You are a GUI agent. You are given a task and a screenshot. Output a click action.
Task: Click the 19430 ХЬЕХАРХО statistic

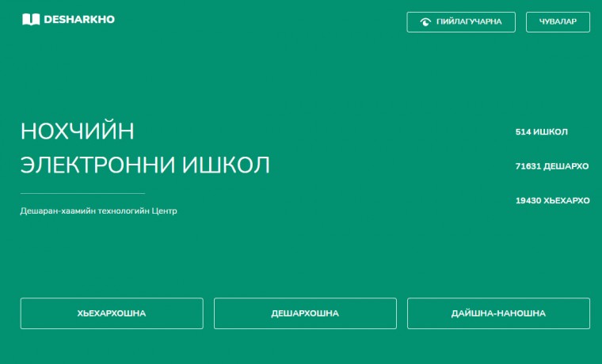click(x=552, y=200)
